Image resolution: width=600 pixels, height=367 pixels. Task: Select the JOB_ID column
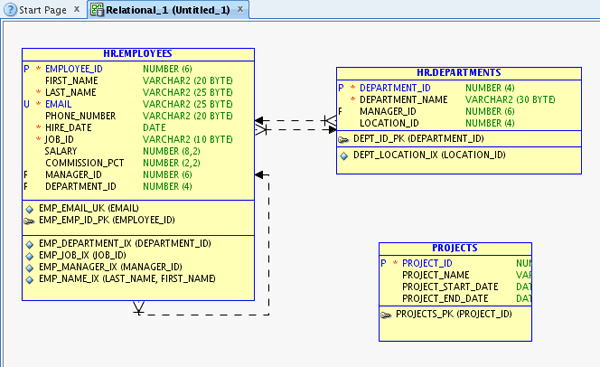click(59, 140)
